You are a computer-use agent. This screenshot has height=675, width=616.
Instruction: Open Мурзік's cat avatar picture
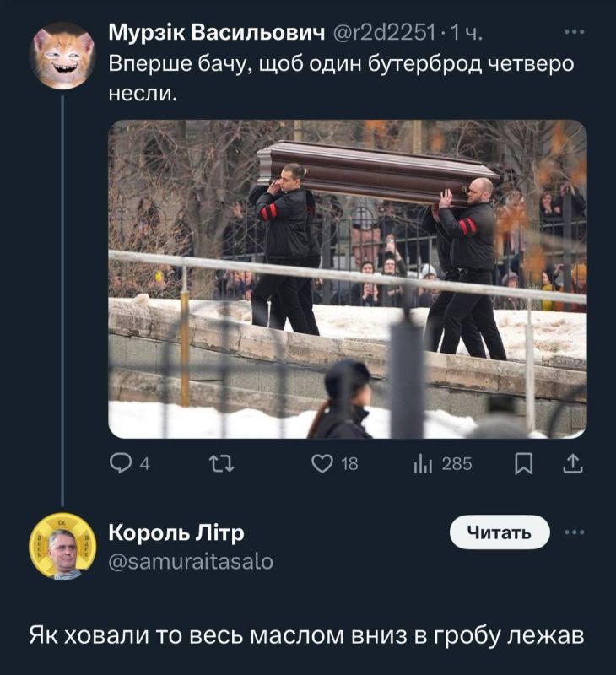point(61,57)
